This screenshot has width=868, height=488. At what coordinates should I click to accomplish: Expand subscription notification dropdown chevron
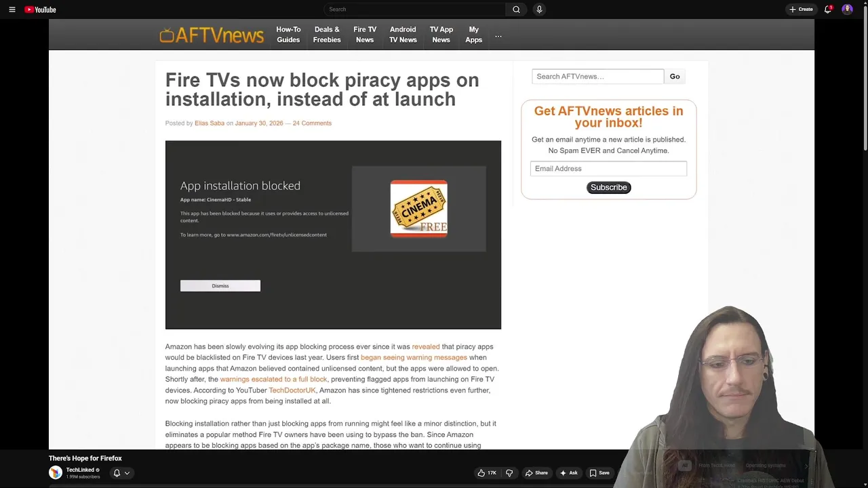[x=127, y=473]
